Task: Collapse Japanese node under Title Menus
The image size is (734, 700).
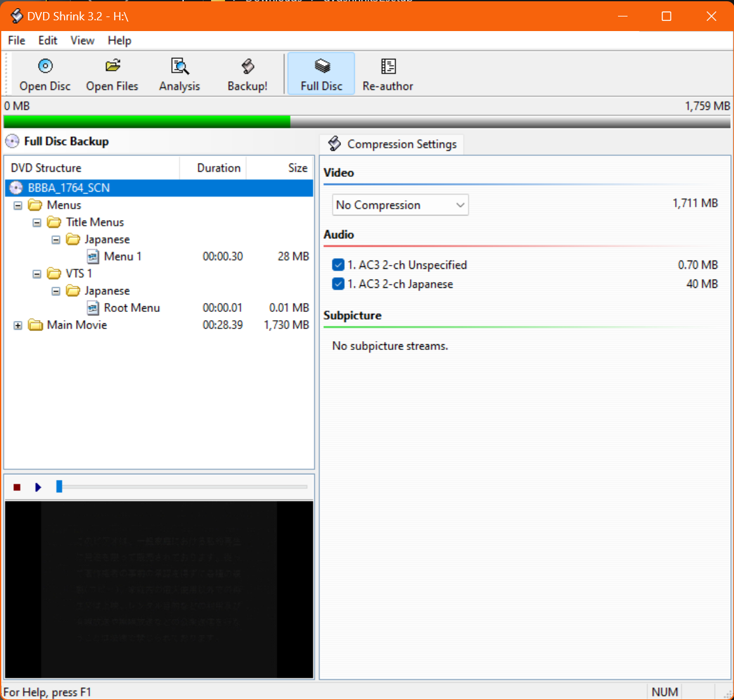Action: 56,240
